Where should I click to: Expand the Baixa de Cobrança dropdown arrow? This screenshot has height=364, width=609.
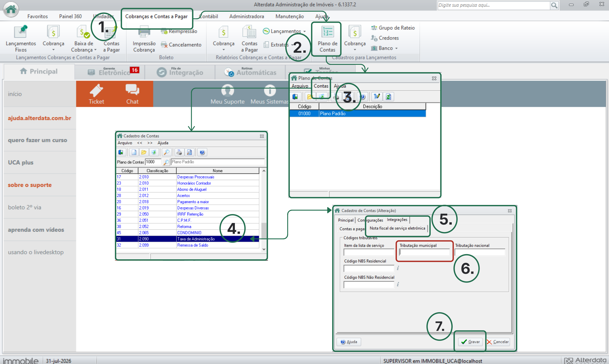(95, 50)
